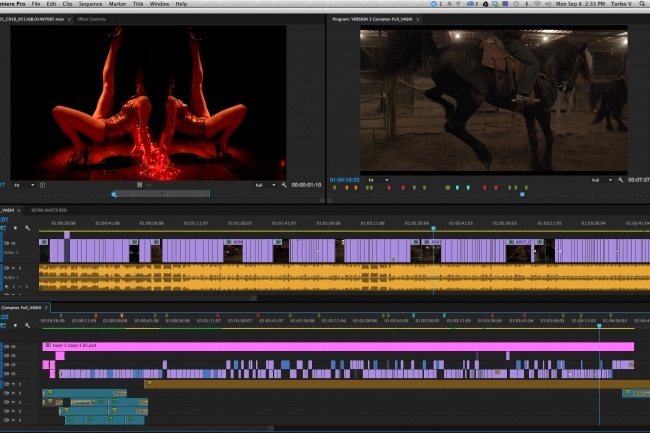This screenshot has height=433, width=650.
Task: Select the Program: VERSION 3 Compton Full_VASHI tab
Action: pyautogui.click(x=372, y=19)
